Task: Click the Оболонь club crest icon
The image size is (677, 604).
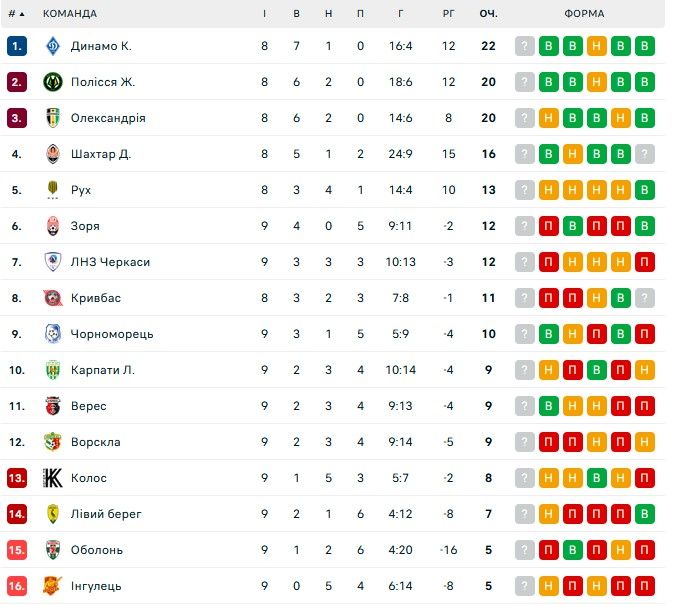Action: pyautogui.click(x=53, y=550)
